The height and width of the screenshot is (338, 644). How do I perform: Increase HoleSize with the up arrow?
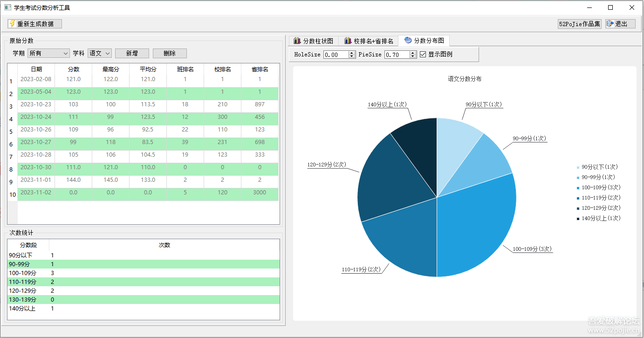pos(352,52)
